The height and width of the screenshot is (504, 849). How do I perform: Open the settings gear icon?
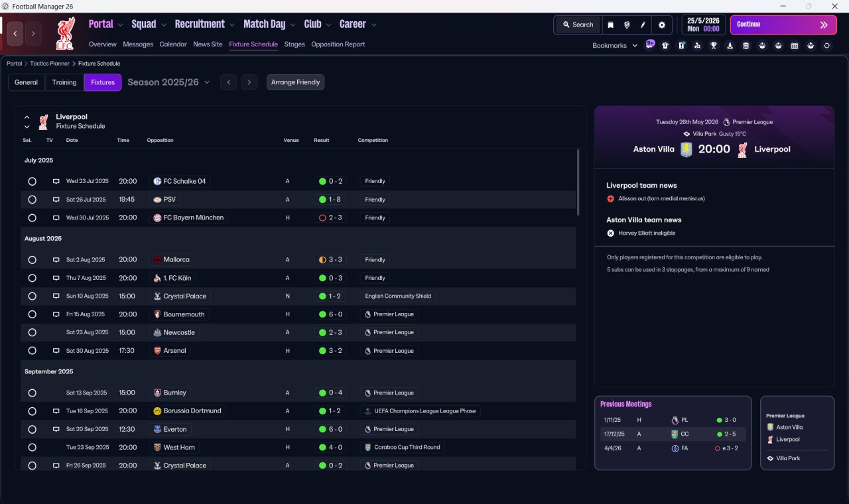[x=661, y=25]
